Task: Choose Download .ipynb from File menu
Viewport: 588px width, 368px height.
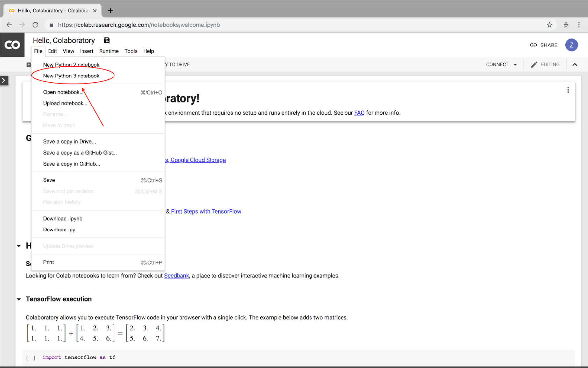Action: tap(62, 219)
